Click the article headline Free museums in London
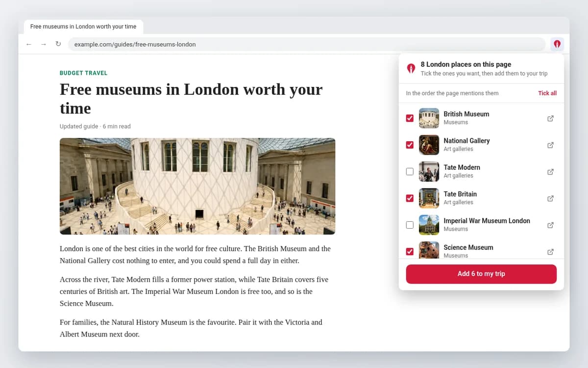The height and width of the screenshot is (368, 588). pyautogui.click(x=191, y=99)
